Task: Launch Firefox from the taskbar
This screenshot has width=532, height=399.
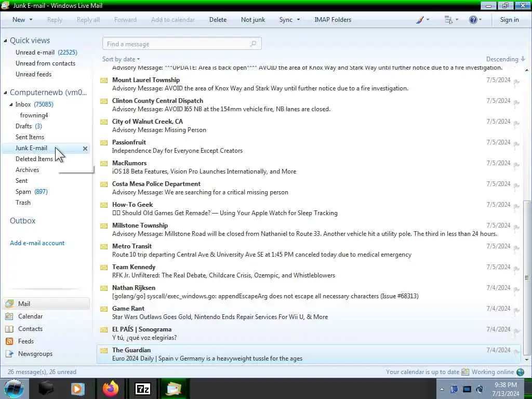Action: pos(111,389)
